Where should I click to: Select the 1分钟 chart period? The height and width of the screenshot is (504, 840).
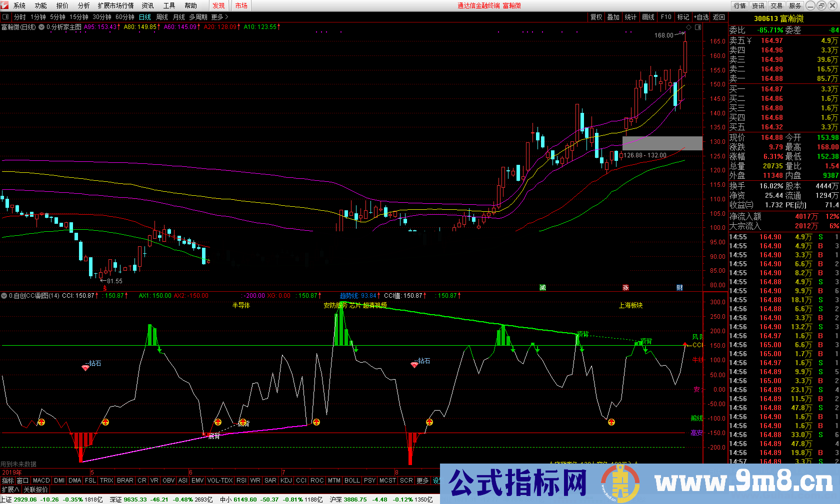click(x=38, y=17)
